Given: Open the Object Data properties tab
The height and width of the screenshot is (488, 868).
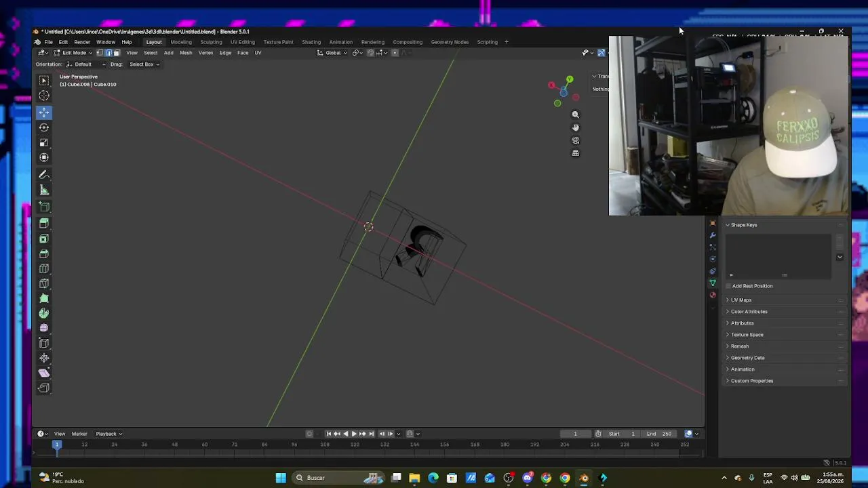Looking at the screenshot, I should pyautogui.click(x=713, y=283).
